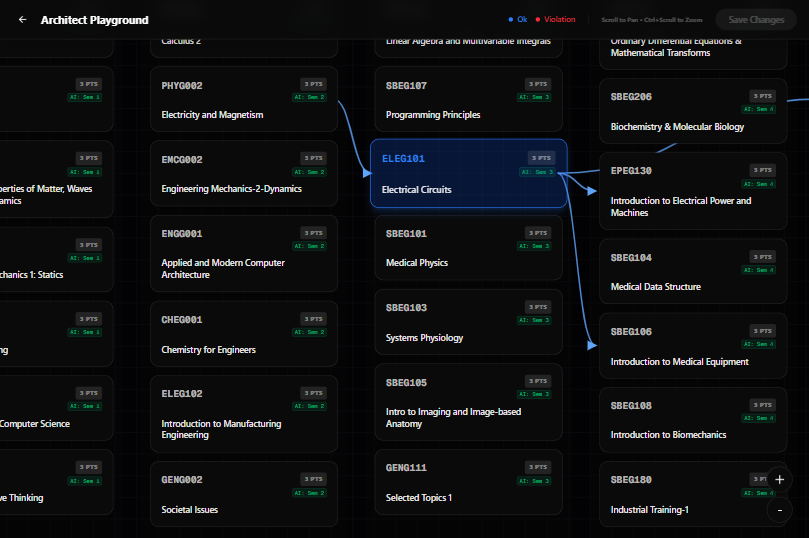Select the SBEG105 Intro to Imaging card
This screenshot has height=538, width=809.
(468, 402)
